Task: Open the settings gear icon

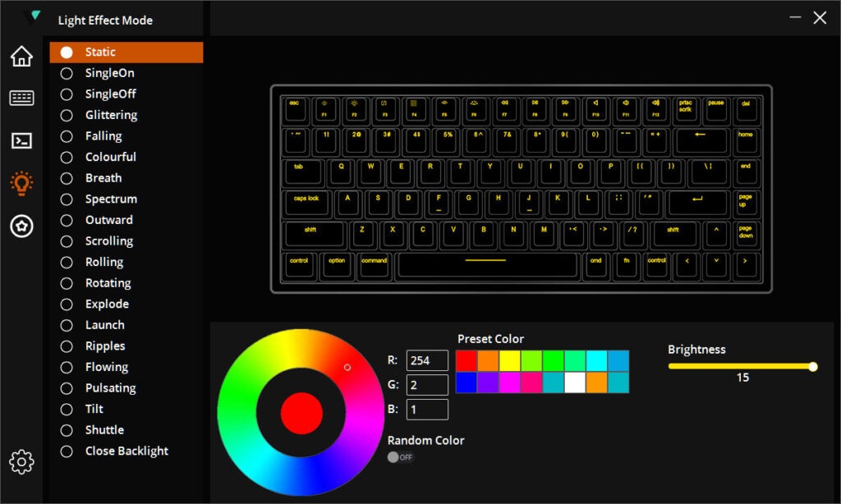Action: click(21, 461)
